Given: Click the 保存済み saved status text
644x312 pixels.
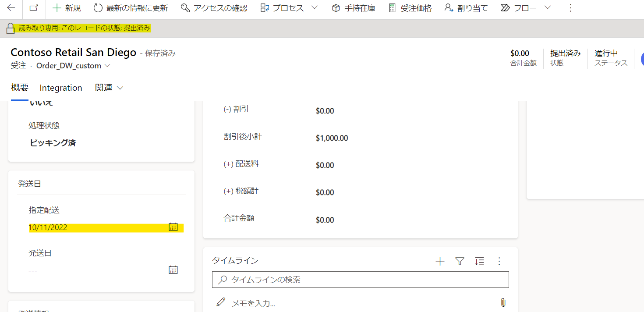Looking at the screenshot, I should point(160,53).
